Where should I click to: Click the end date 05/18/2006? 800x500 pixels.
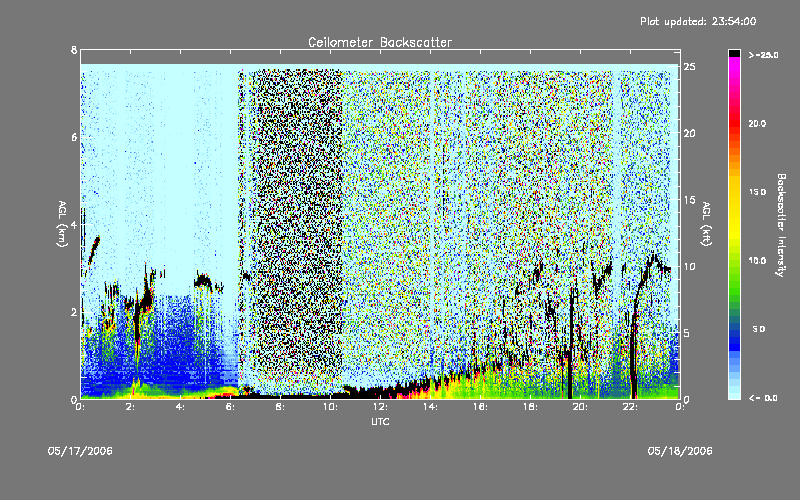pyautogui.click(x=680, y=451)
